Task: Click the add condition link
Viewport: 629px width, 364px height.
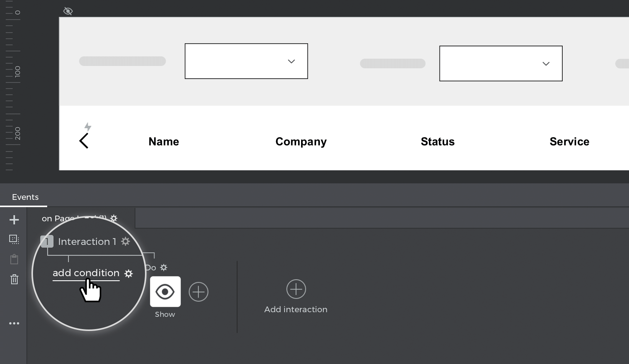Action: click(x=86, y=273)
